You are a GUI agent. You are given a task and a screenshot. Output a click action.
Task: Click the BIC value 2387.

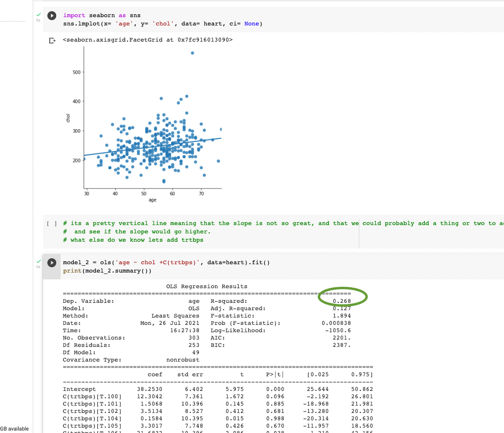[342, 345]
